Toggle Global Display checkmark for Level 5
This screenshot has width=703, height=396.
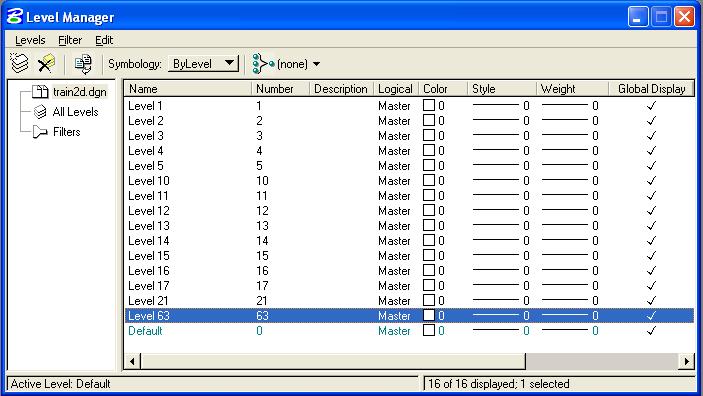(651, 165)
